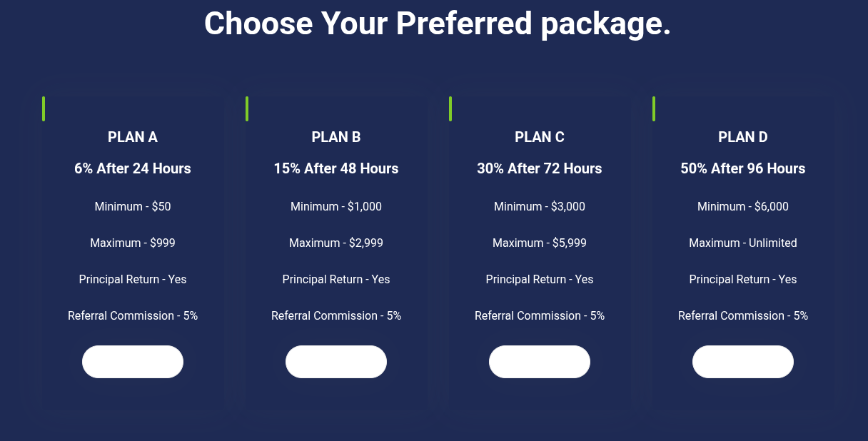Viewport: 868px width, 441px height.
Task: Click the green accent bar on Plan C
Action: (x=450, y=108)
